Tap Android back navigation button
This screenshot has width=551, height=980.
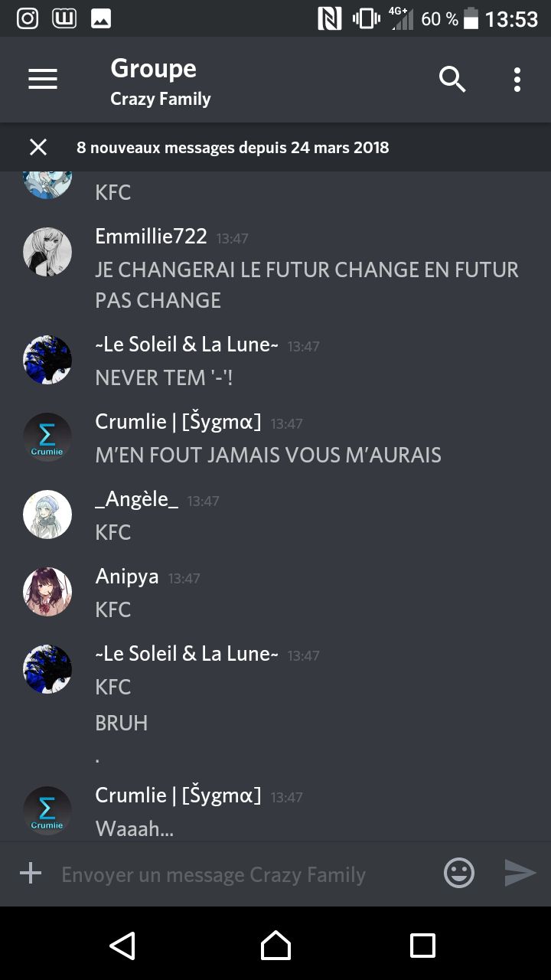point(122,946)
